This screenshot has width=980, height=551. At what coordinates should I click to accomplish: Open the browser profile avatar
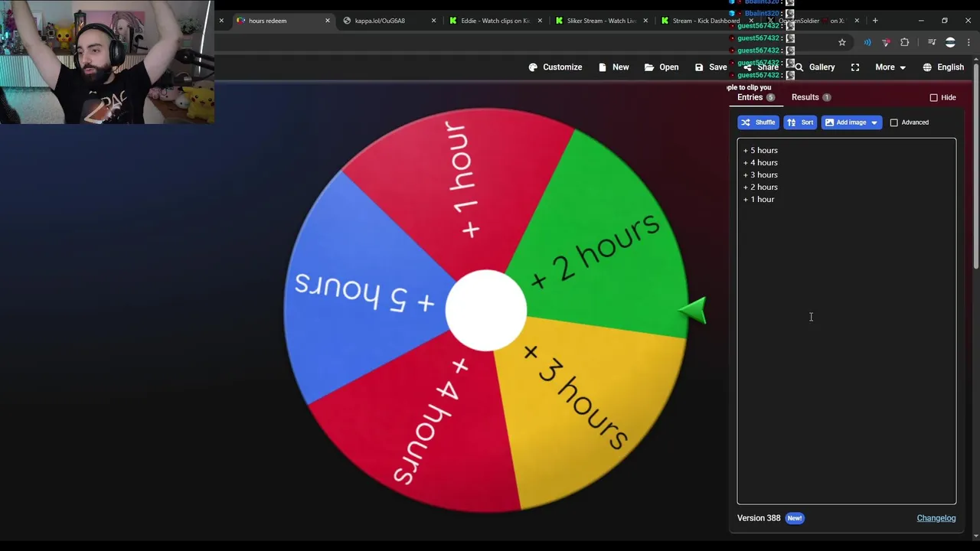950,43
